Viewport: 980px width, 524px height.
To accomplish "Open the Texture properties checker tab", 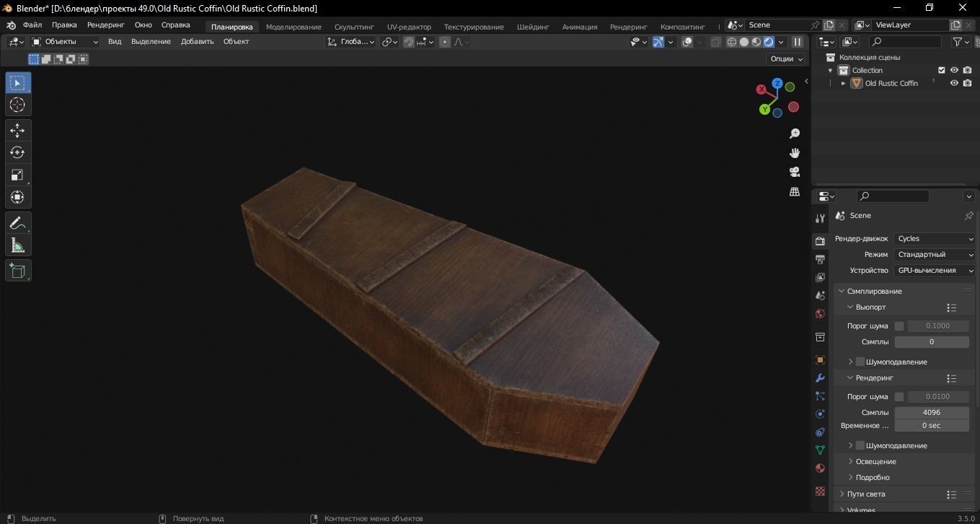I will [x=820, y=491].
